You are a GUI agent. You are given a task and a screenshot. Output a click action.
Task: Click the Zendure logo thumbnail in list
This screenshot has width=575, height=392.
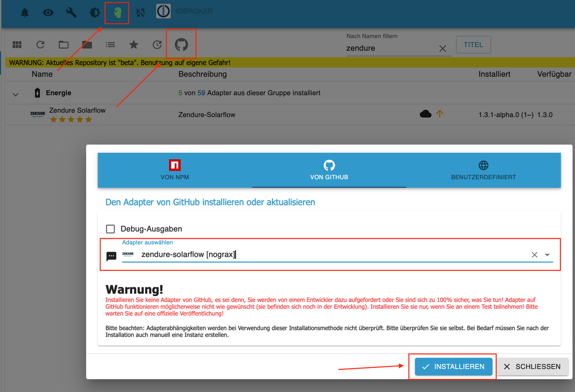(37, 115)
